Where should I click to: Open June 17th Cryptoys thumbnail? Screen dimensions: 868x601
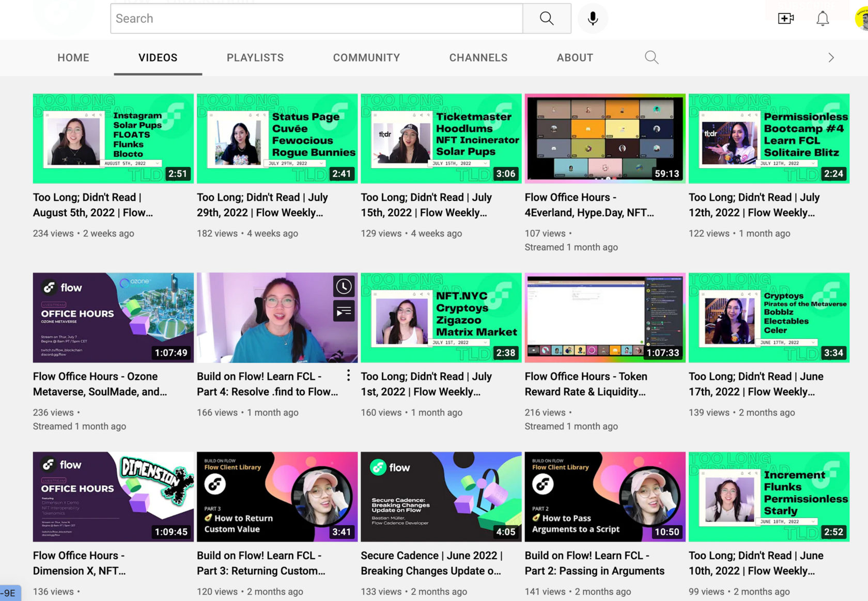[769, 318]
